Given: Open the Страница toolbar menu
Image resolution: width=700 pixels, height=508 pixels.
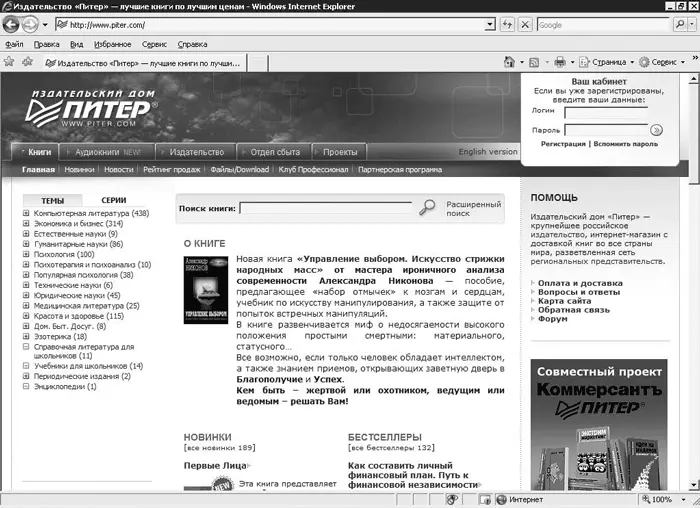Looking at the screenshot, I should coord(607,62).
